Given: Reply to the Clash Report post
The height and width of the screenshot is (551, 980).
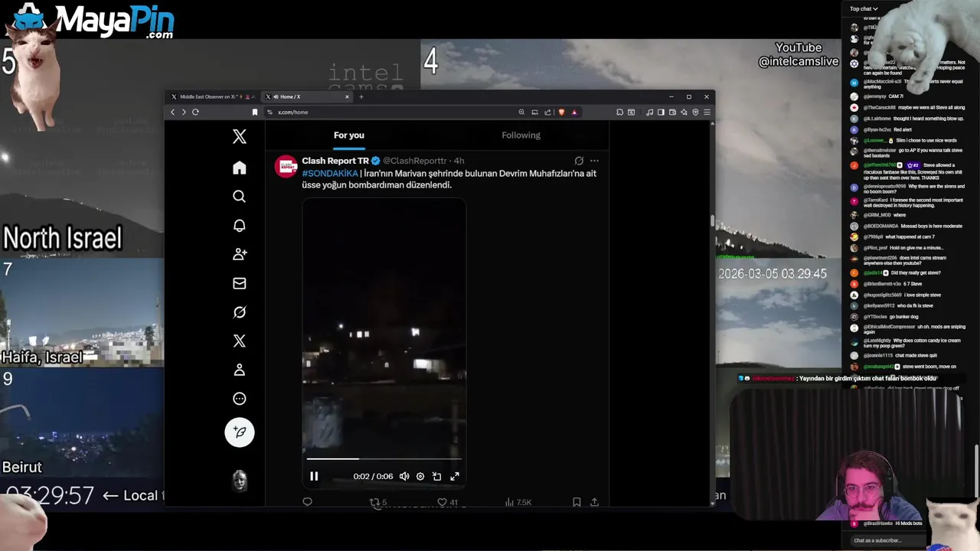Looking at the screenshot, I should (x=308, y=502).
